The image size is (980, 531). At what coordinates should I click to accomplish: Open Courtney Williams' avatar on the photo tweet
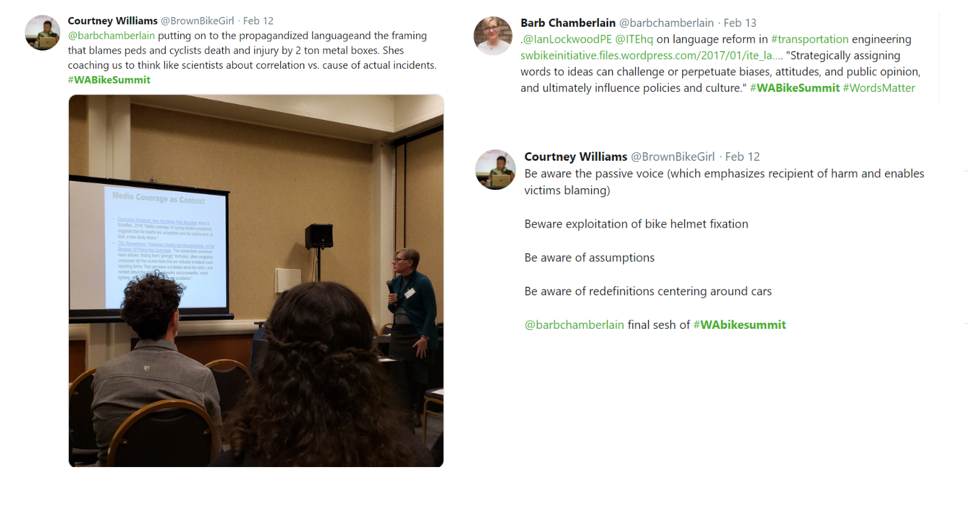click(x=43, y=33)
